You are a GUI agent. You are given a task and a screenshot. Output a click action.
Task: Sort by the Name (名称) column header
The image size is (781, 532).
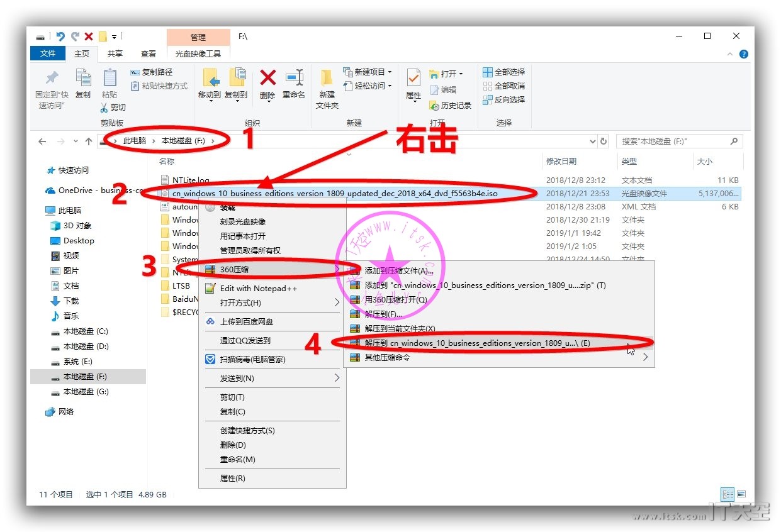167,162
